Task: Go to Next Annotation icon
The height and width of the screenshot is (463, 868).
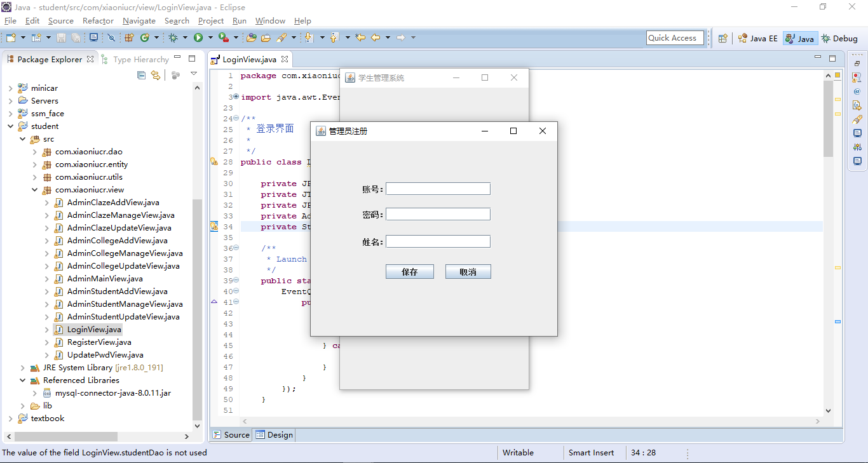Action: [x=309, y=38]
